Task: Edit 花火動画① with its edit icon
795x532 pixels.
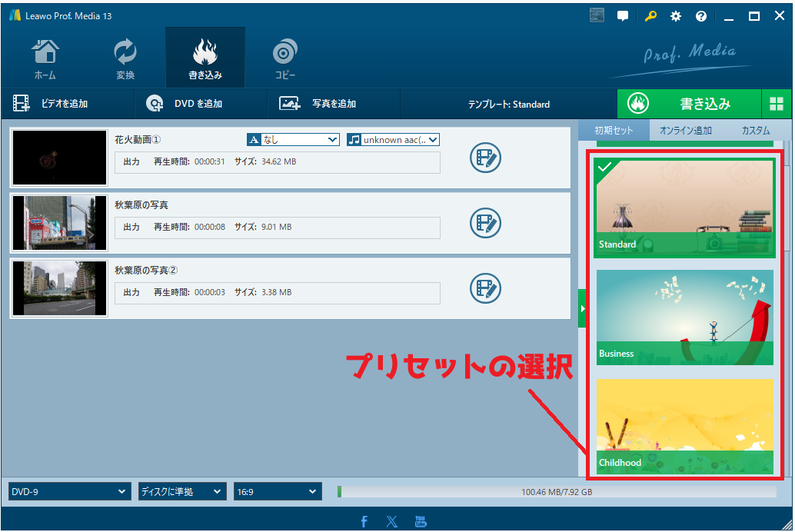Action: (485, 158)
